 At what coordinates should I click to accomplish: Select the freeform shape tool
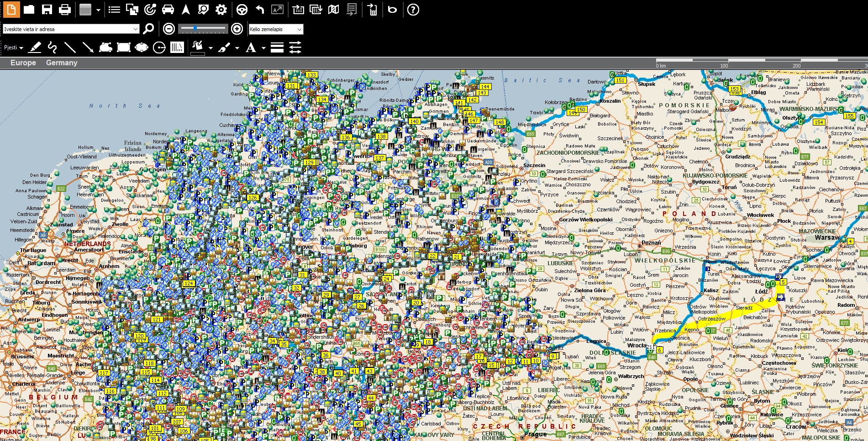pos(105,47)
